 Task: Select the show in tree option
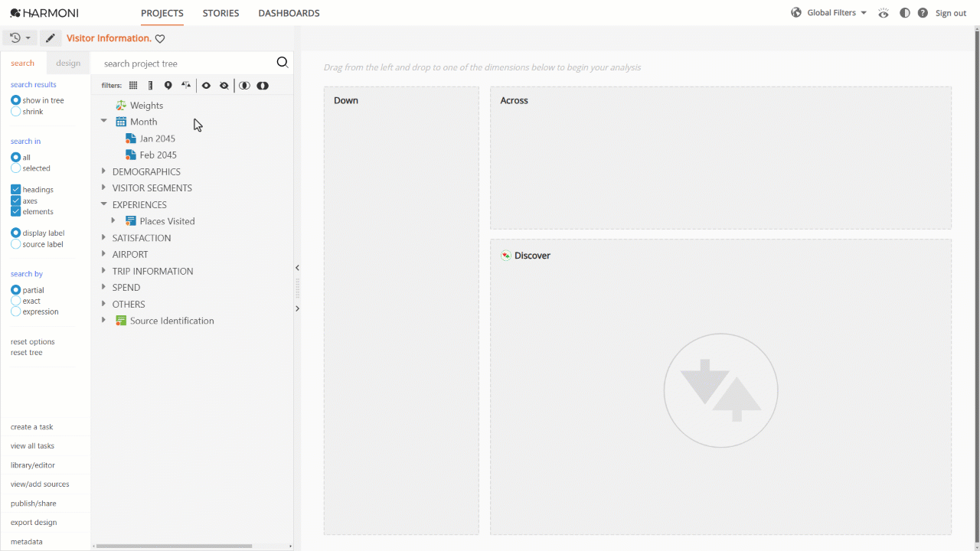(15, 100)
